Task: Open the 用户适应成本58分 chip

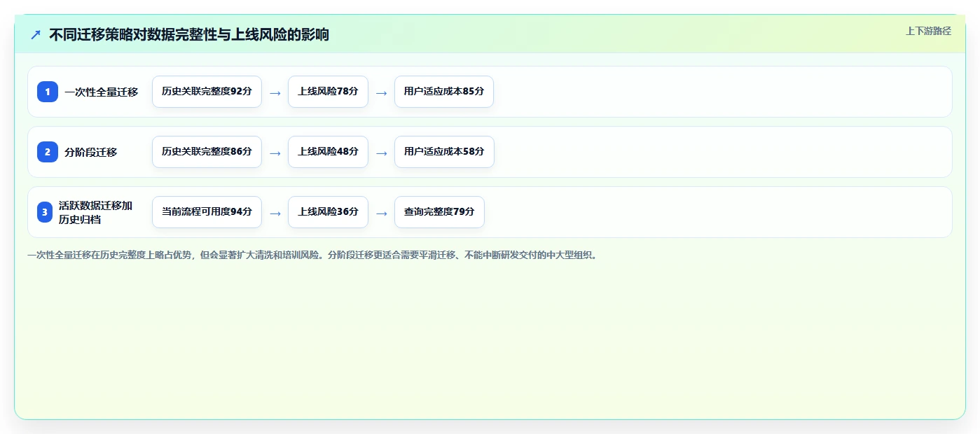Action: pos(444,152)
